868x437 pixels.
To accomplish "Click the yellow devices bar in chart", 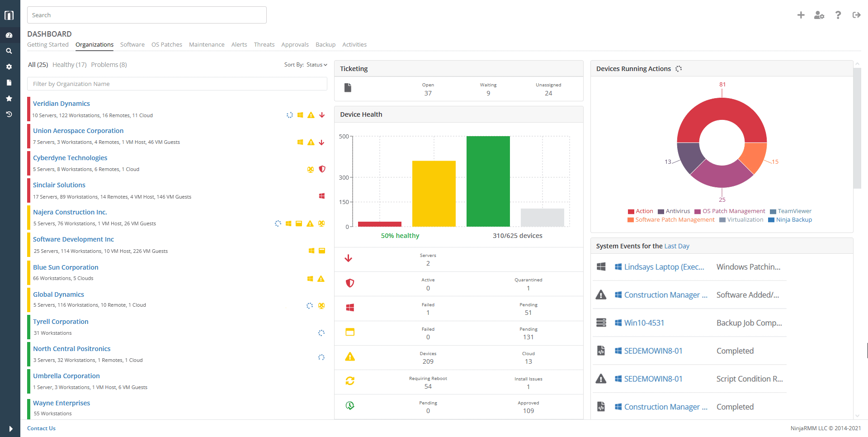I will click(434, 194).
